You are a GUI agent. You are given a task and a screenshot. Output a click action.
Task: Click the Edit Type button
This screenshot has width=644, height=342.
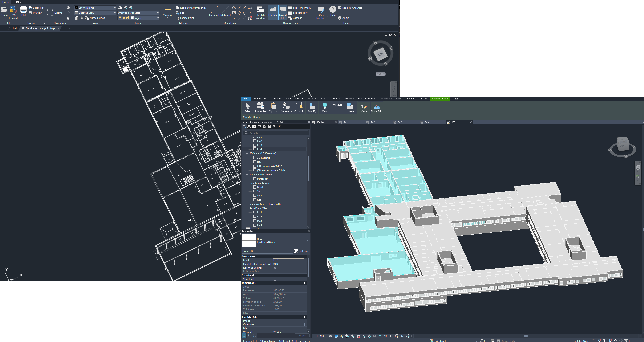301,251
